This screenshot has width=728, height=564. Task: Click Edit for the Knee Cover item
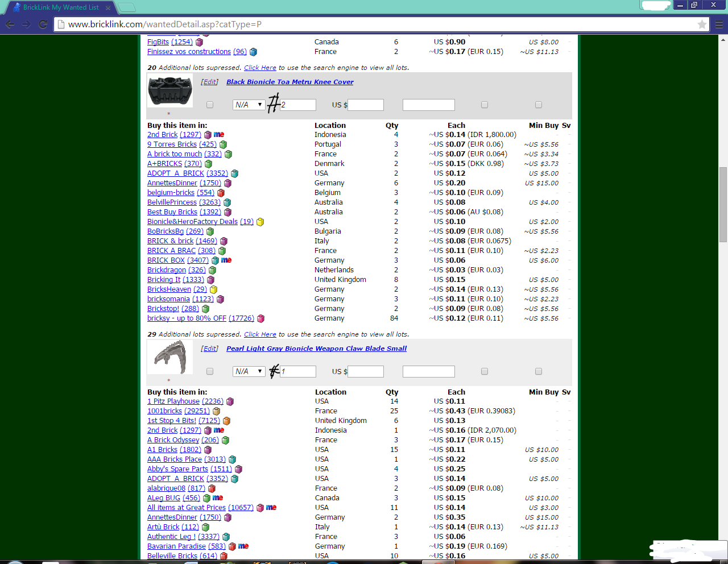[210, 82]
